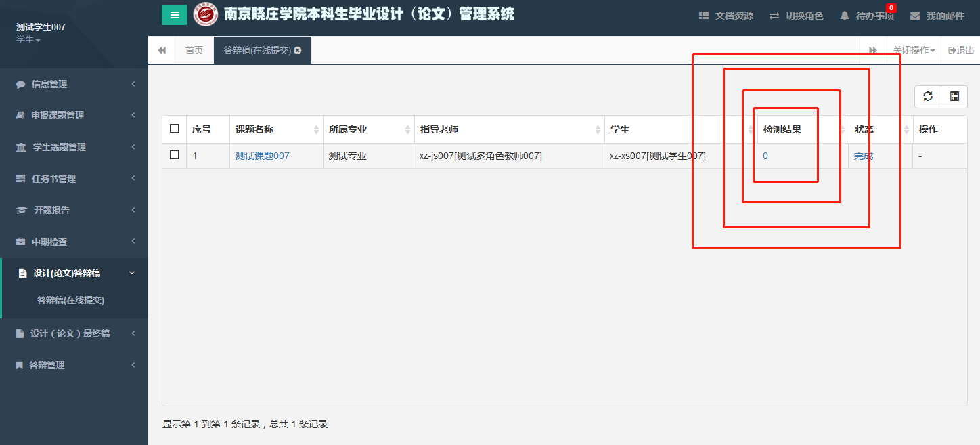Open the 关闭操作 dropdown
Viewport: 980px width, 445px height.
click(x=914, y=50)
